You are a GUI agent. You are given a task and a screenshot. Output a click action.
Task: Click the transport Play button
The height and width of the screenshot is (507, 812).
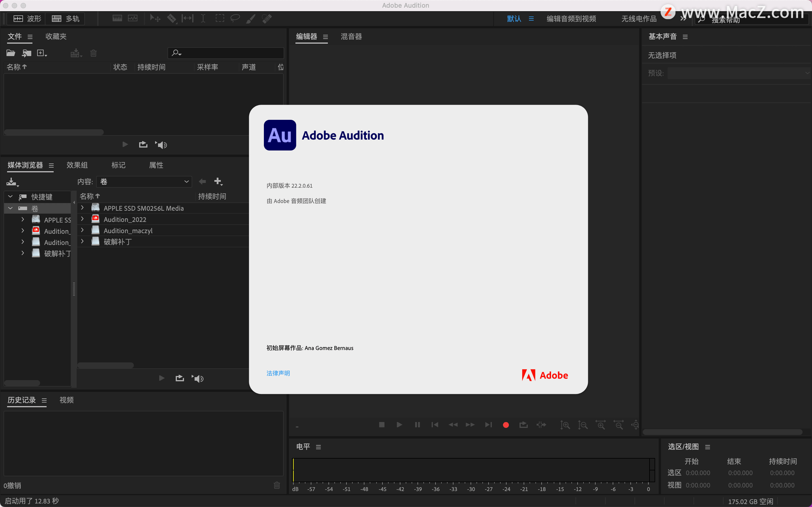[x=399, y=424]
